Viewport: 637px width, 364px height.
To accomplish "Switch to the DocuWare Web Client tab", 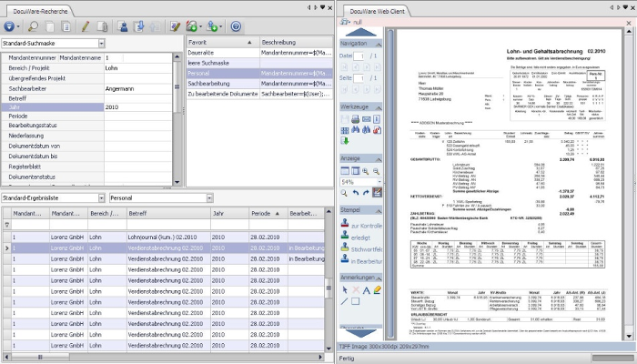I will point(377,11).
